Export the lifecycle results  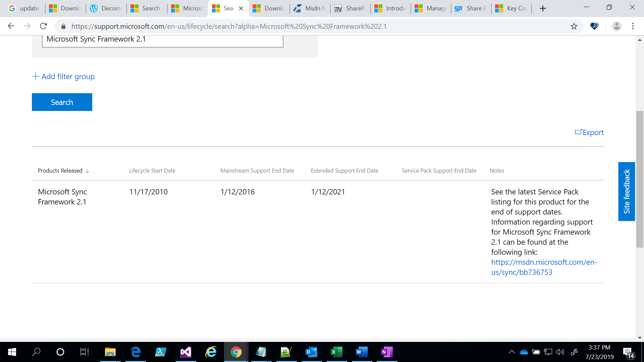point(589,132)
